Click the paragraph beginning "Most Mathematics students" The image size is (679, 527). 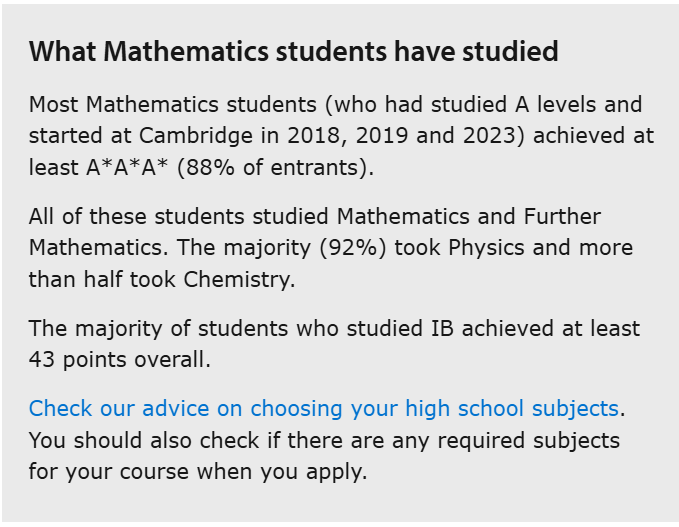(335, 135)
